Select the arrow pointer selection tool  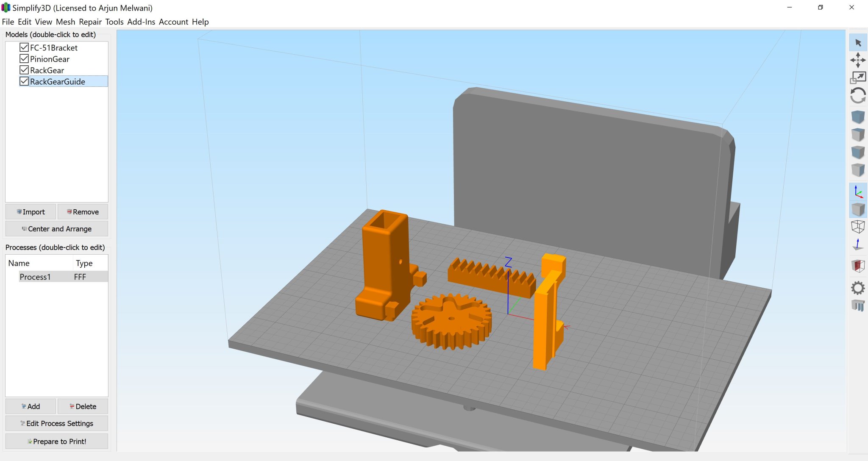click(858, 43)
